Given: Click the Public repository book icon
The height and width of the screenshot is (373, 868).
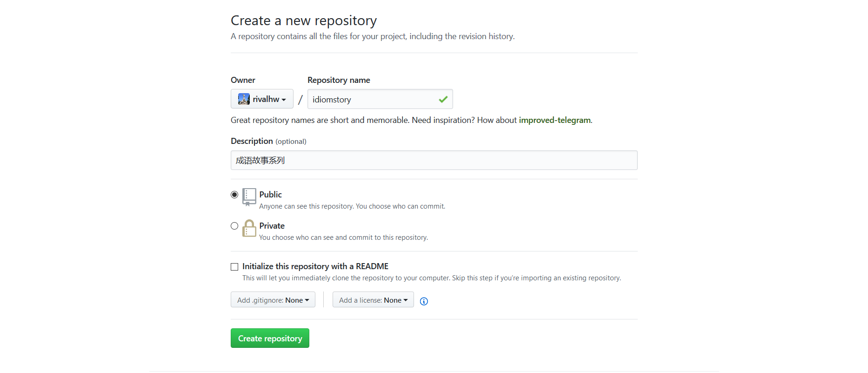Looking at the screenshot, I should [249, 197].
